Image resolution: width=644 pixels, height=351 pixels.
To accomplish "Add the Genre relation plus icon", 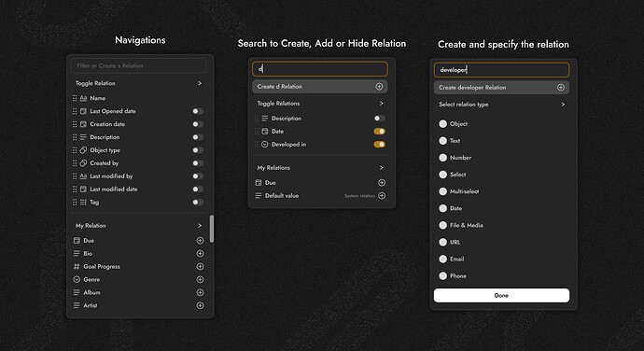I will pos(200,279).
